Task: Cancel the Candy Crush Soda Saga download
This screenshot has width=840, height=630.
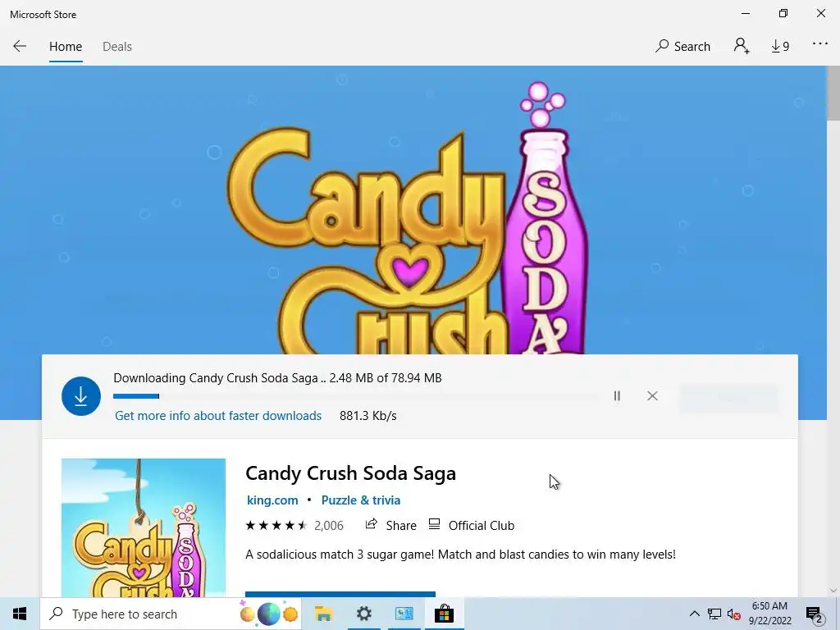Action: [x=652, y=396]
